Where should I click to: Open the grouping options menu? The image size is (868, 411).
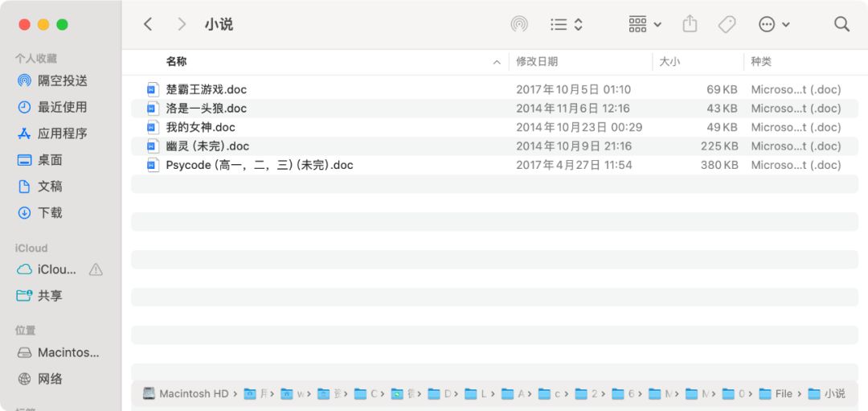(645, 24)
